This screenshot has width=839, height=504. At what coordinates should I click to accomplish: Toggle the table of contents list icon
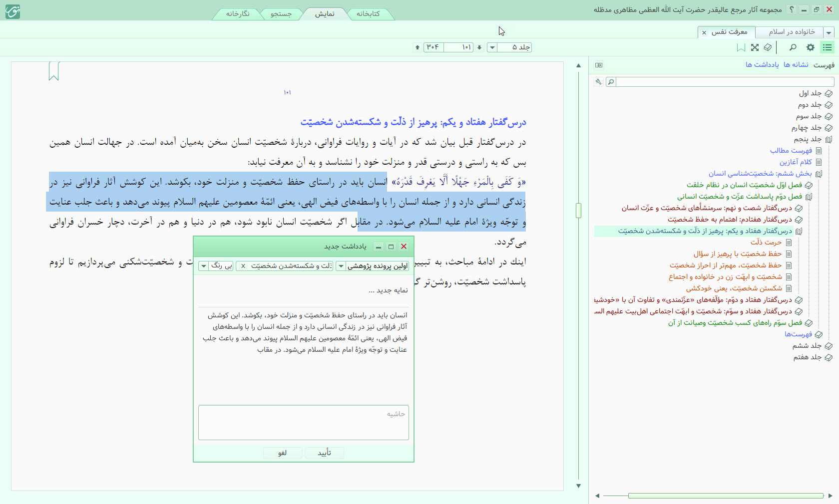click(828, 47)
